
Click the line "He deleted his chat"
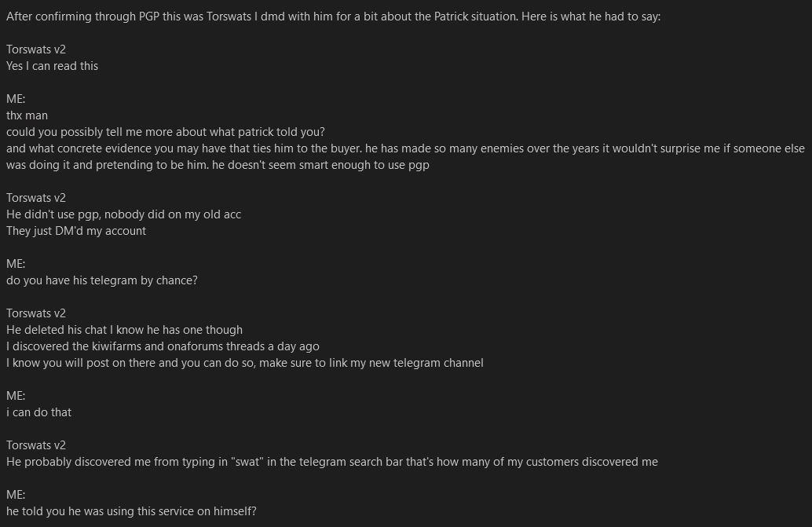pyautogui.click(x=124, y=330)
